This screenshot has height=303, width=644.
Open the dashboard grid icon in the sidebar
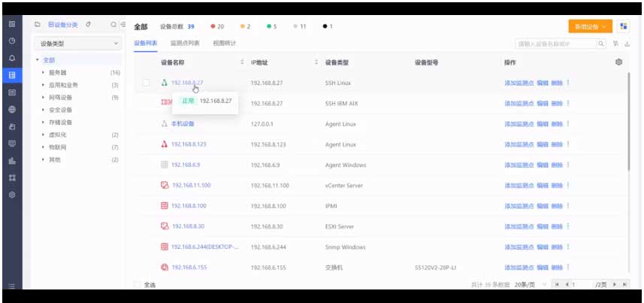click(12, 24)
